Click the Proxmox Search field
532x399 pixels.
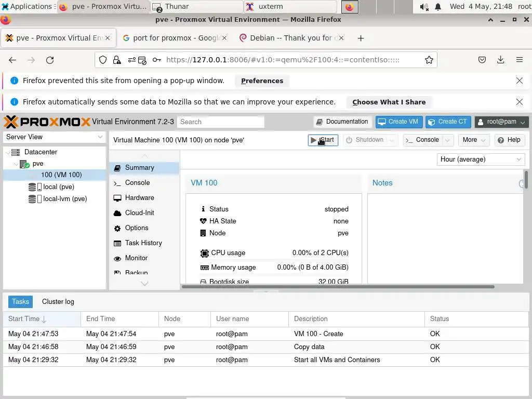point(220,122)
